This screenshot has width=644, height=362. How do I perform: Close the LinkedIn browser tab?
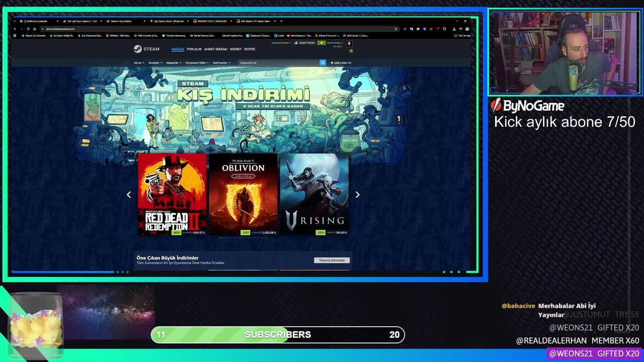[58, 21]
